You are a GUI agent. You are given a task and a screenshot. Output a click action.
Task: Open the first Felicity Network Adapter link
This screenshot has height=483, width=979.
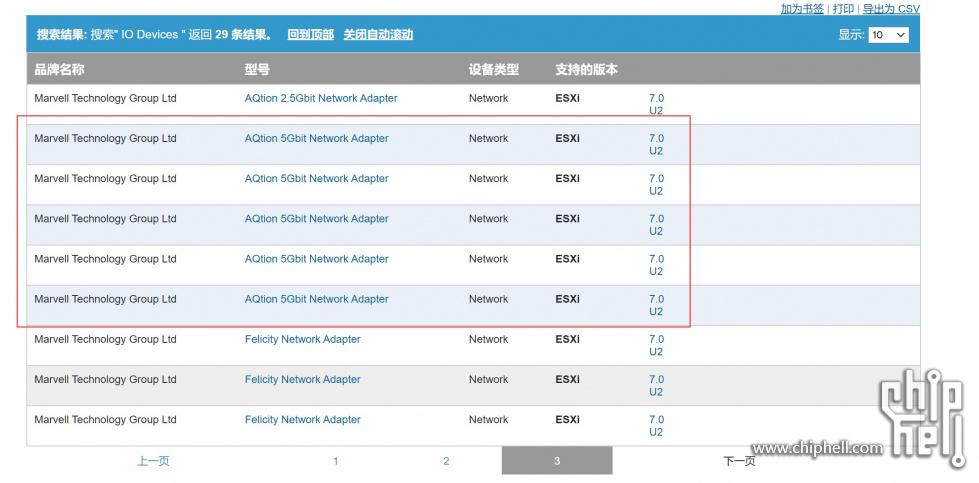click(302, 340)
